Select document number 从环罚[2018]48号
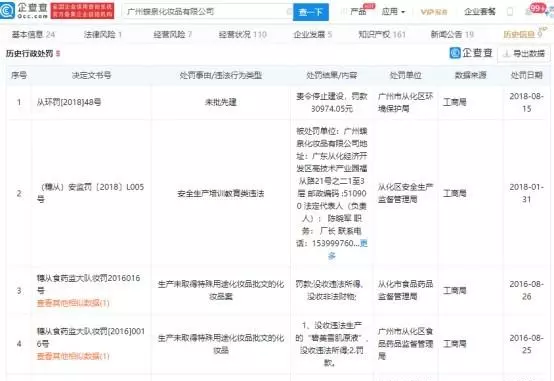This screenshot has height=381, width=554. [x=69, y=102]
